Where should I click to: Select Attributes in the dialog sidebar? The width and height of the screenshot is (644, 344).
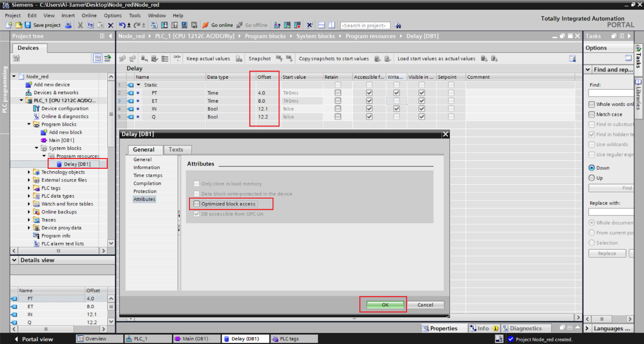(x=144, y=199)
